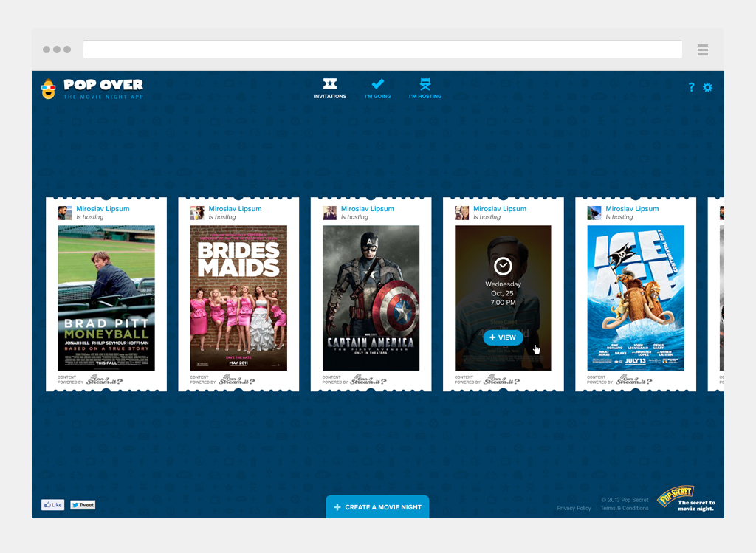The width and height of the screenshot is (756, 553).
Task: Select the Captain America movie poster
Action: tap(371, 298)
